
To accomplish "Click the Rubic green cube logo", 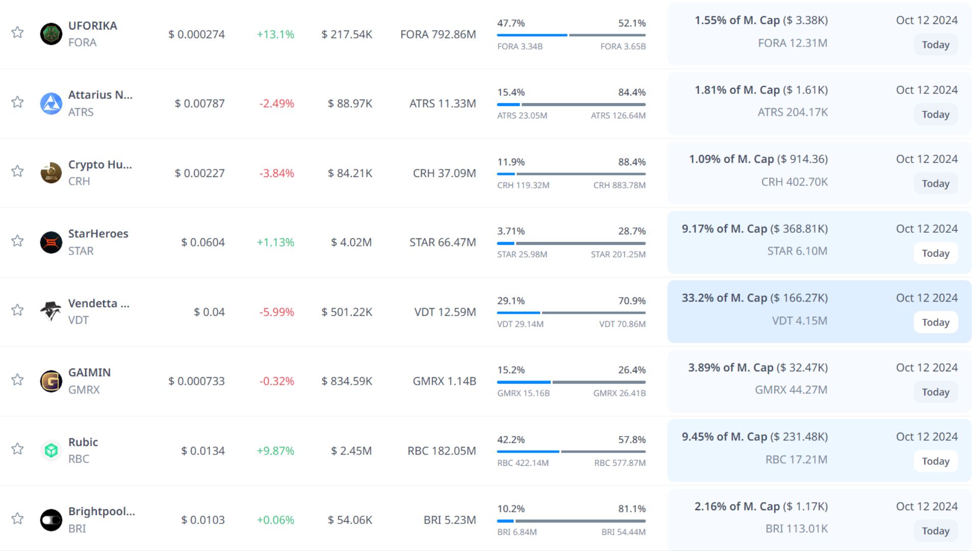I will (x=51, y=450).
